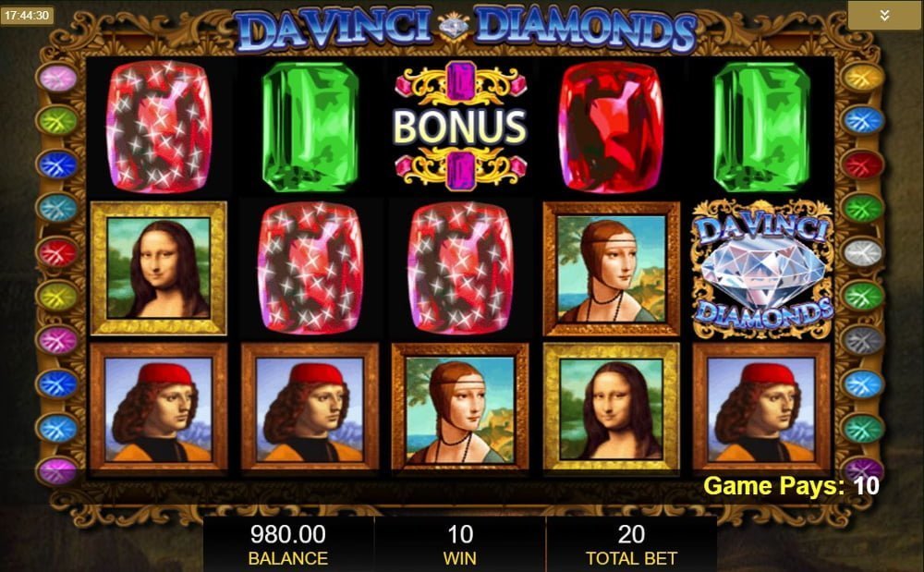Viewport: 924px width, 572px height.
Task: Expand the double-chevron menu at top right
Action: (884, 16)
